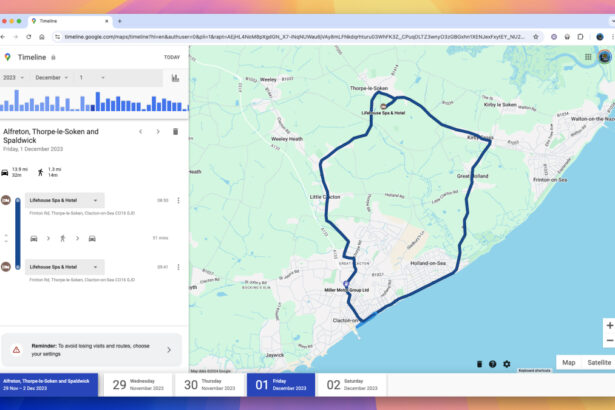Image resolution: width=615 pixels, height=410 pixels.
Task: Click the tallest bar in activity histogram
Action: pos(16,100)
